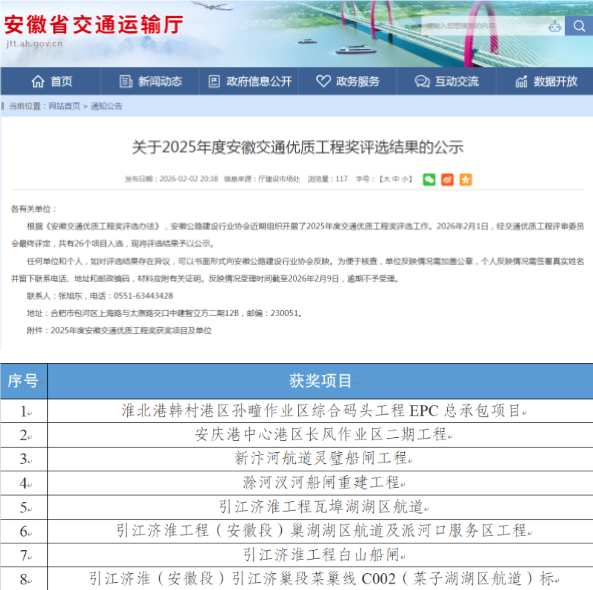
Task: Click the chart icon beside 数据开放
Action: click(x=522, y=81)
